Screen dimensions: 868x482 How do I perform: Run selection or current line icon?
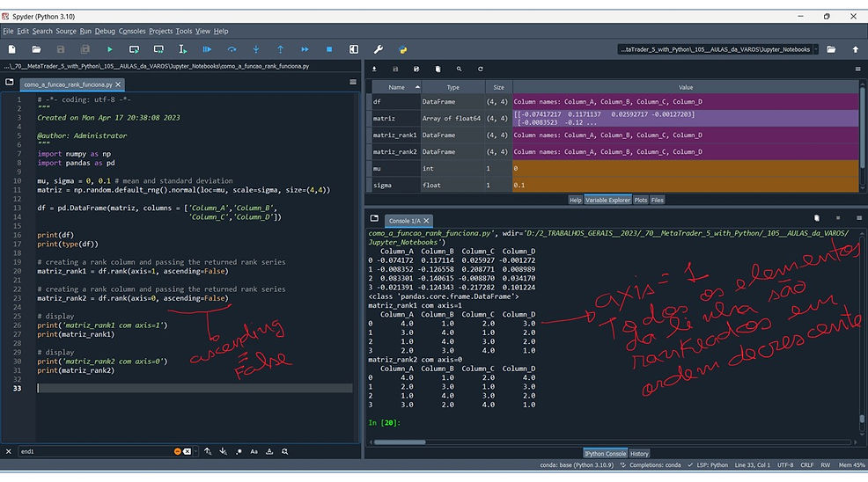[183, 49]
